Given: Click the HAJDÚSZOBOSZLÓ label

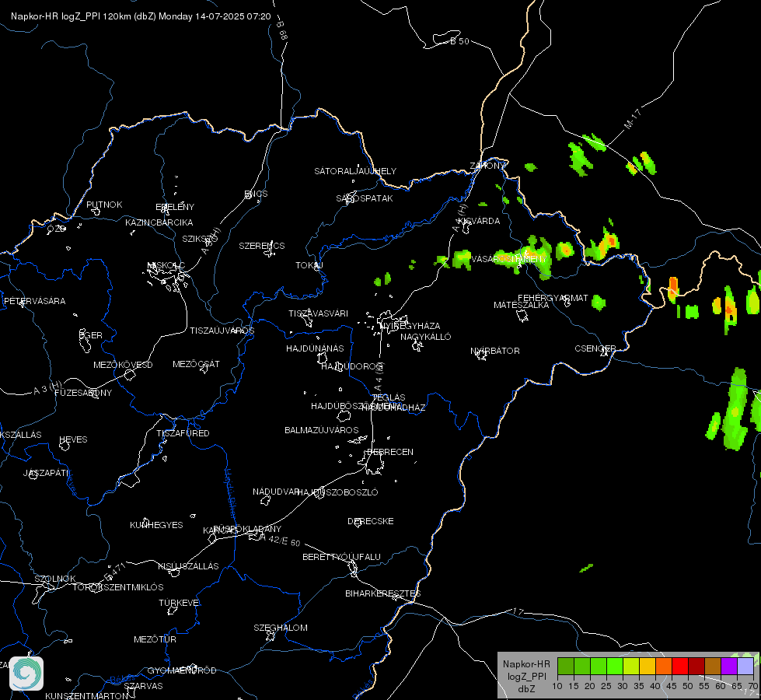Looking at the screenshot, I should click(x=338, y=492).
